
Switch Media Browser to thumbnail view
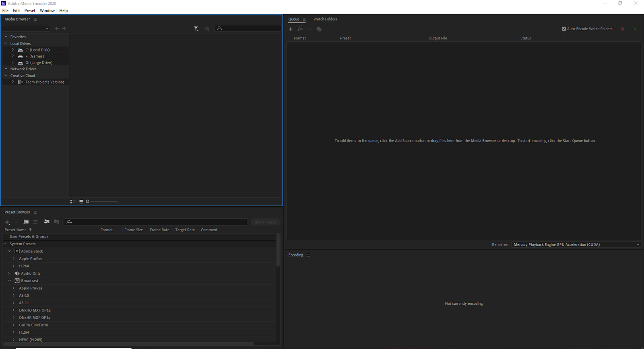click(81, 201)
